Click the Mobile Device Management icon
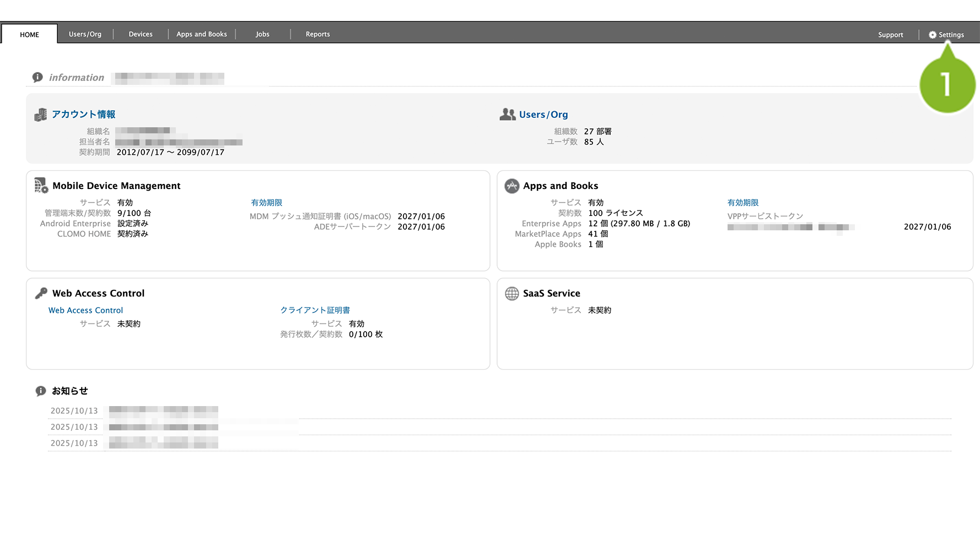This screenshot has height=551, width=980. [41, 186]
